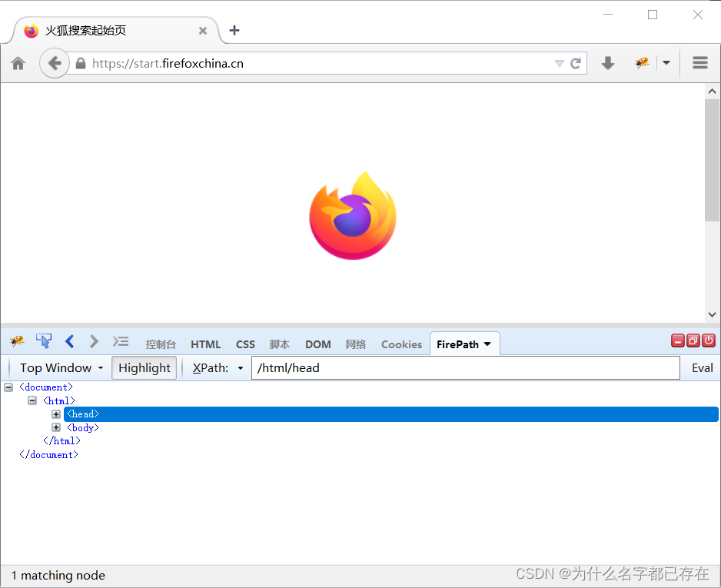
Task: Open the Firebug toolbar dropdown arrow
Action: (666, 63)
